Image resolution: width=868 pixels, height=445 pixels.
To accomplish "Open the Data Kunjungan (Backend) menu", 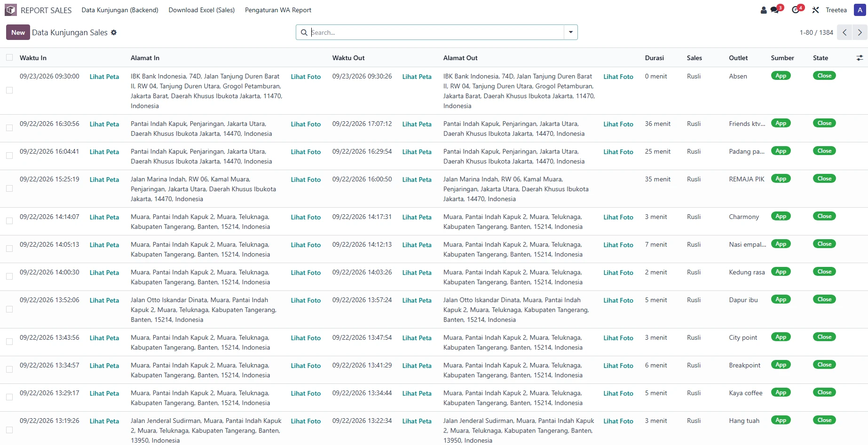I will pyautogui.click(x=120, y=10).
